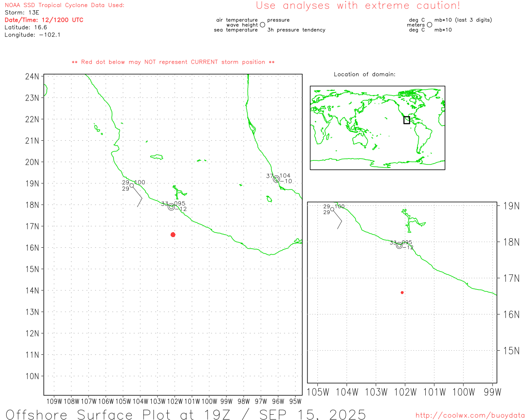Click the 'Location of domain:' caption
525x420 pixels.
(x=365, y=74)
